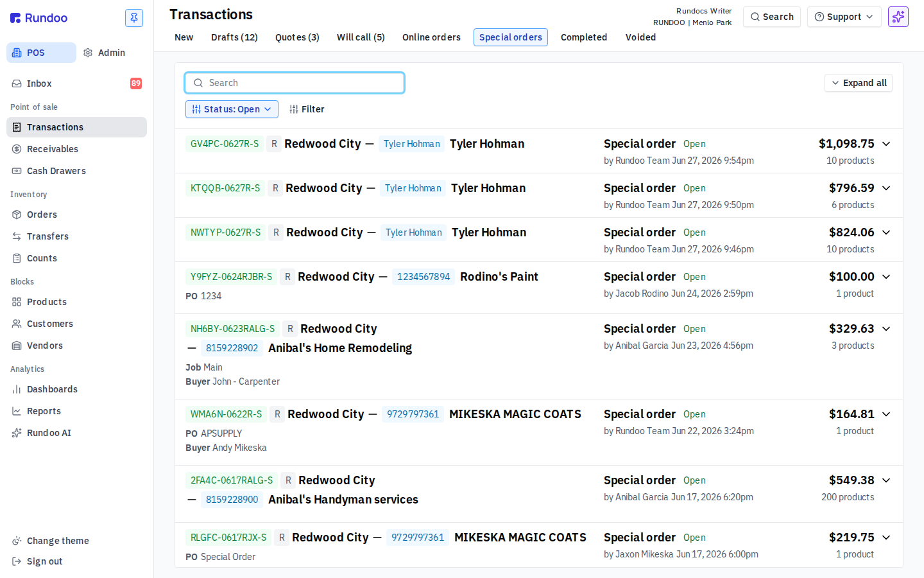Toggle the sidebar pin button
Screen dimensions: 924x578
point(134,18)
